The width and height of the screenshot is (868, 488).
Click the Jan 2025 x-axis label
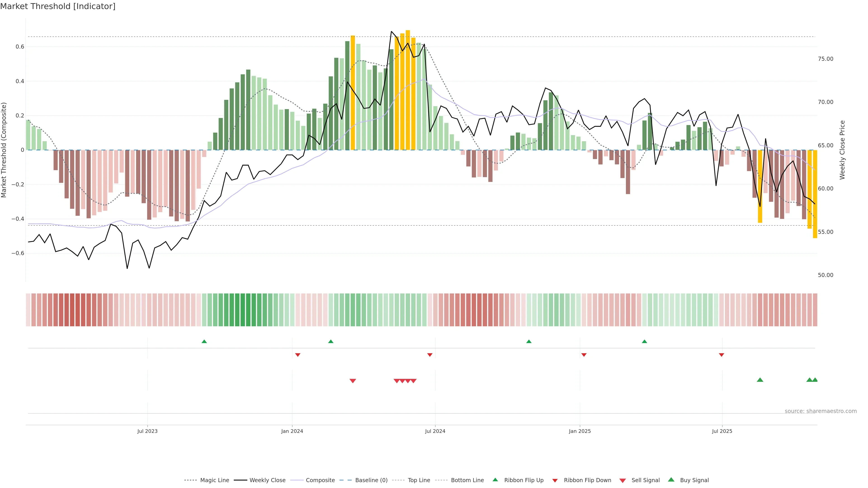[580, 431]
